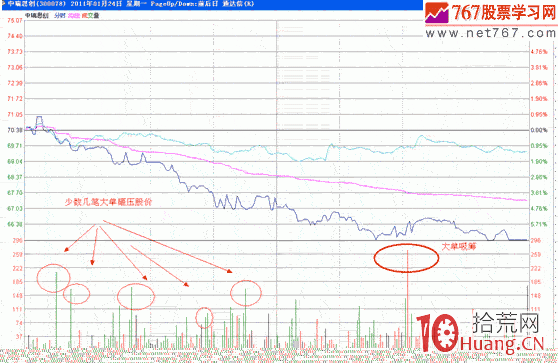The width and height of the screenshot is (558, 363).
Task: Click the price axis label 71.72
Action: [x=15, y=99]
